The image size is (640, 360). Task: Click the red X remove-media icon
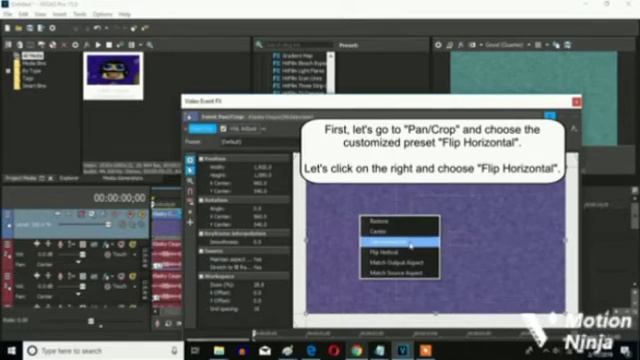[64, 45]
